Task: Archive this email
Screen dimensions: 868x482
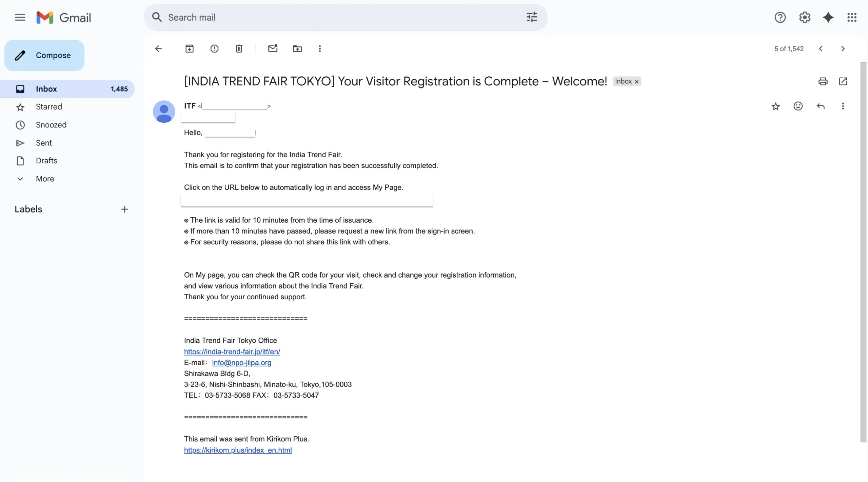Action: click(190, 49)
